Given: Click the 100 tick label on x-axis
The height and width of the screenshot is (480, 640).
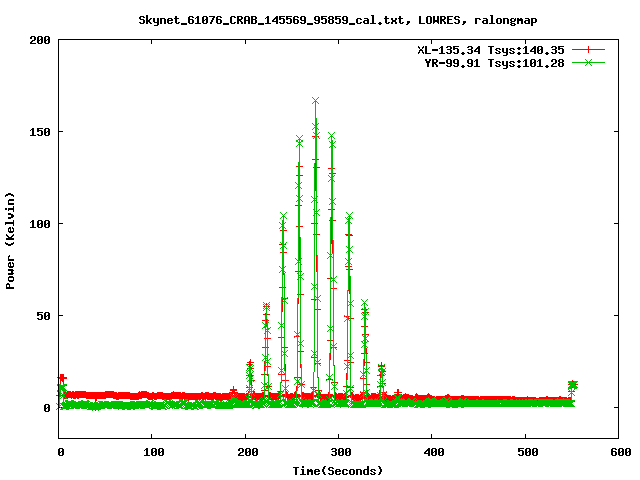Looking at the screenshot, I should coord(152,453).
